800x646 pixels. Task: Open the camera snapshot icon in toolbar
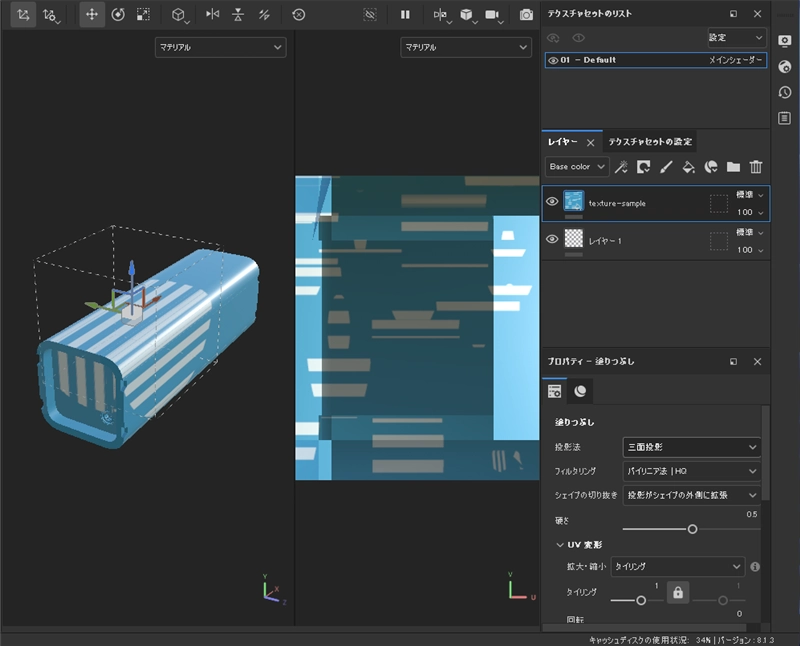tap(526, 14)
